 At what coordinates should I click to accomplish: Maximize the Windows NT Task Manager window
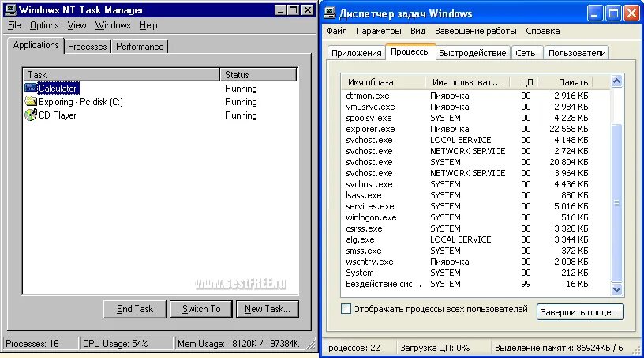click(294, 9)
